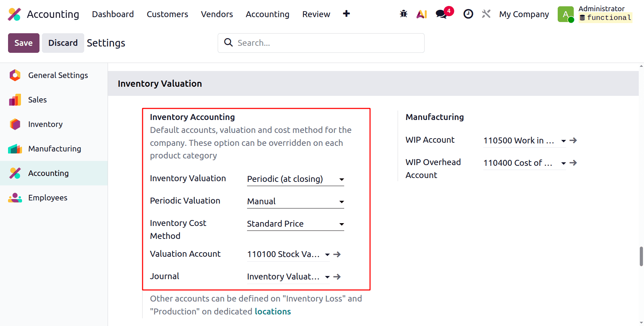Click the Manufacturing heading in the settings content
The image size is (644, 326).
click(435, 117)
